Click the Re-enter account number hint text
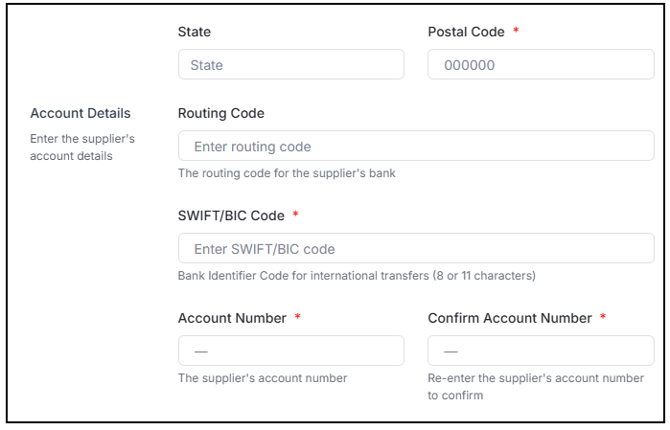Viewport: 670px width, 430px height. point(535,386)
